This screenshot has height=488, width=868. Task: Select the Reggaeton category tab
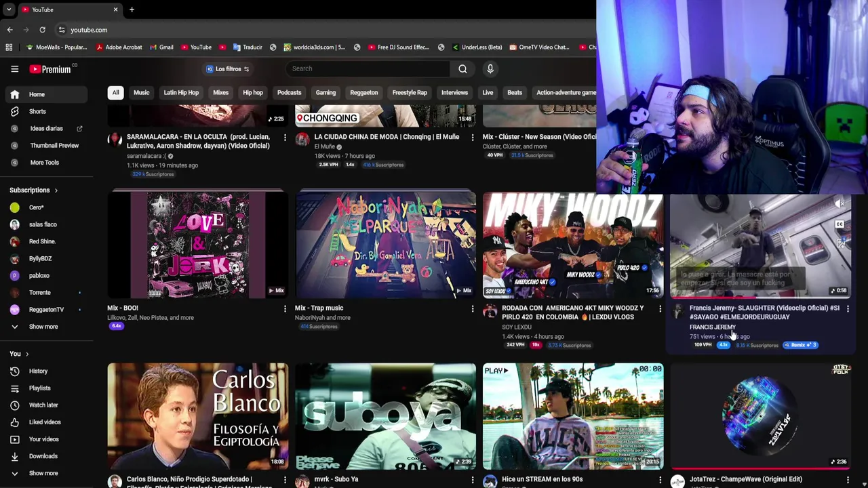click(363, 93)
